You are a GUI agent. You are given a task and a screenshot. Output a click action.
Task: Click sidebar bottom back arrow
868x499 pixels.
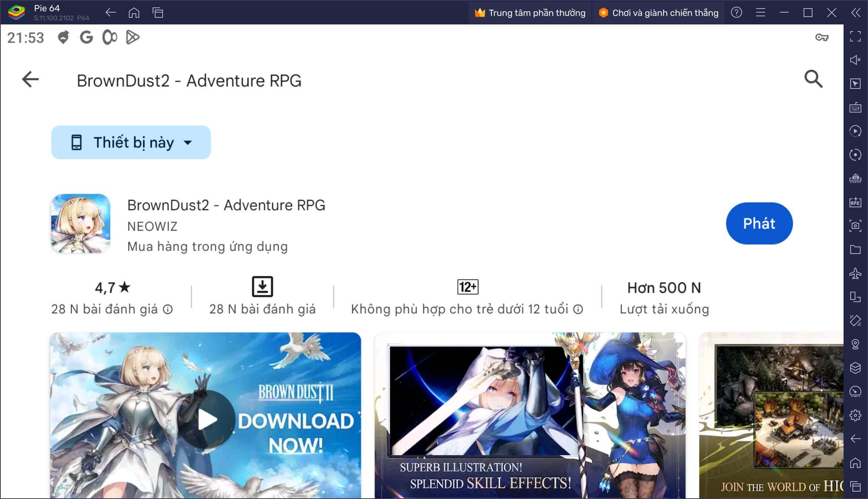[x=855, y=439]
